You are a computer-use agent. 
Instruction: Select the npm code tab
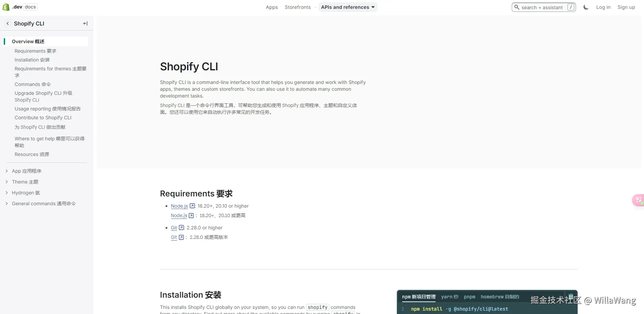tap(419, 297)
